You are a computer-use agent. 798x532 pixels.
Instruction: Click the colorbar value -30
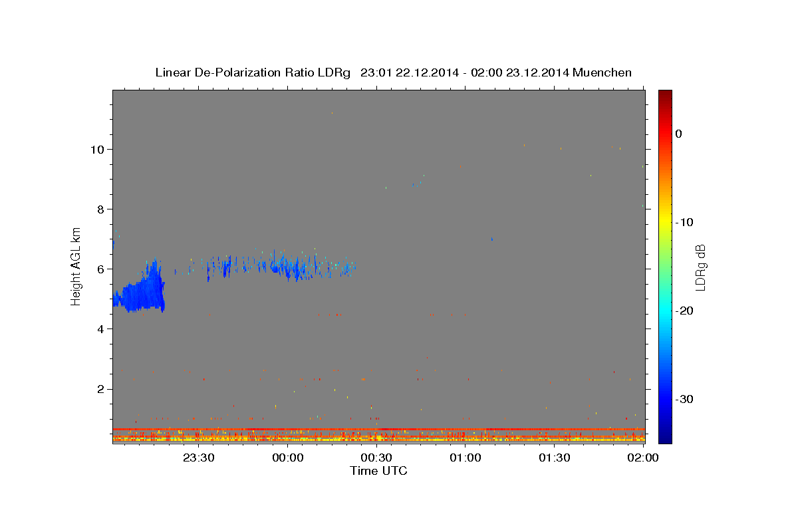coord(684,399)
